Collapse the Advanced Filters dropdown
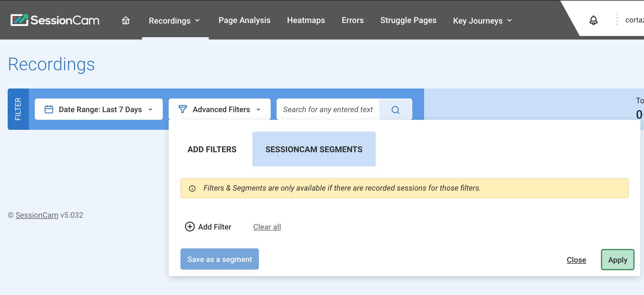 point(220,109)
